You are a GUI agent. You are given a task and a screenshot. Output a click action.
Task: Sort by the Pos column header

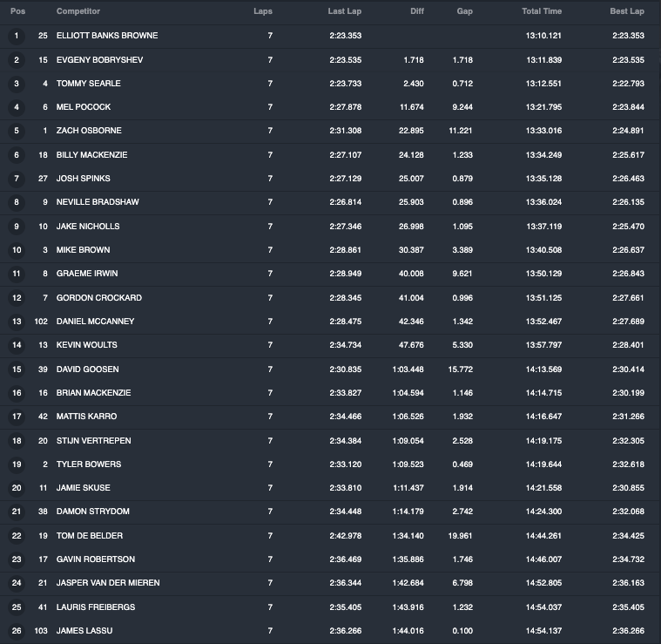(17, 11)
